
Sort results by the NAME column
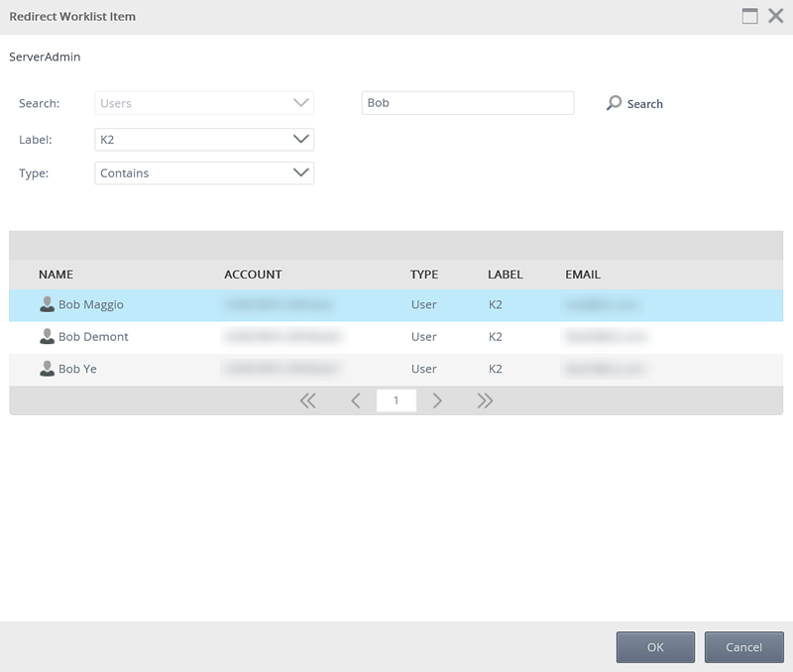click(x=57, y=275)
